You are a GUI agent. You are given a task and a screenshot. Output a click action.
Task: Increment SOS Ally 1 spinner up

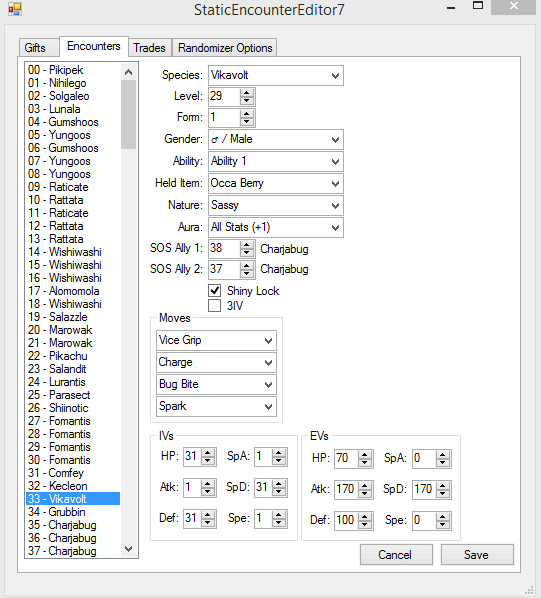[x=247, y=245]
